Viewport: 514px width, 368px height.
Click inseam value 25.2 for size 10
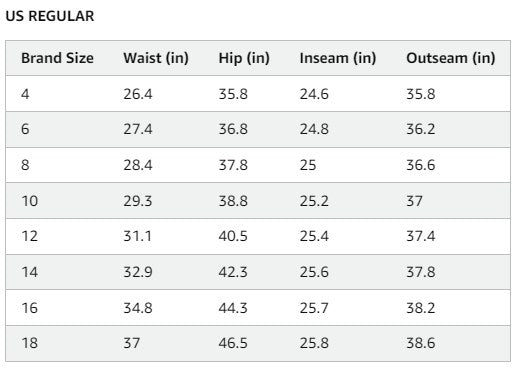[314, 201]
